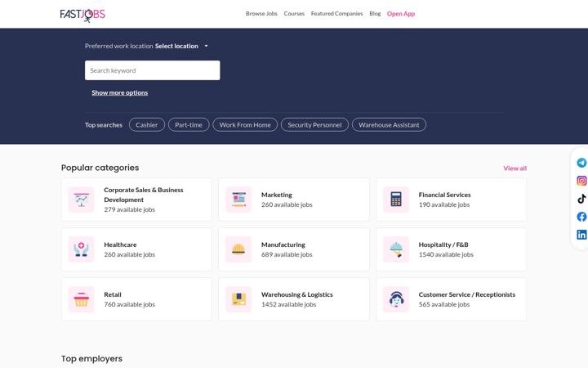Click the Preferred work location label
The height and width of the screenshot is (368, 588).
119,46
